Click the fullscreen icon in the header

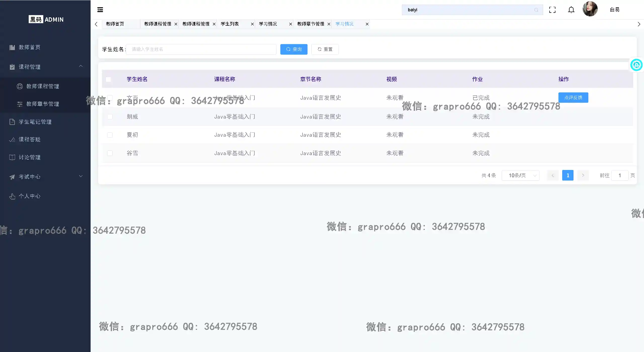coord(552,10)
